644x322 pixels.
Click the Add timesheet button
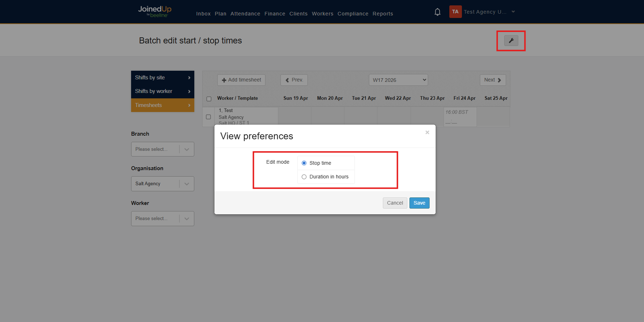pyautogui.click(x=241, y=80)
